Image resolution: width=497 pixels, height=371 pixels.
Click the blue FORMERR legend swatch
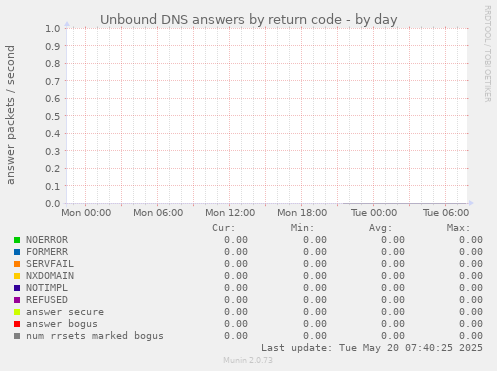click(17, 252)
